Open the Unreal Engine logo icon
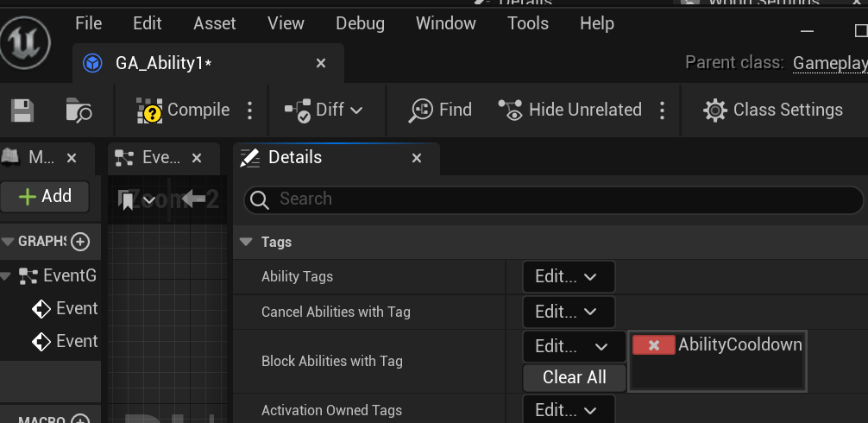 25,41
